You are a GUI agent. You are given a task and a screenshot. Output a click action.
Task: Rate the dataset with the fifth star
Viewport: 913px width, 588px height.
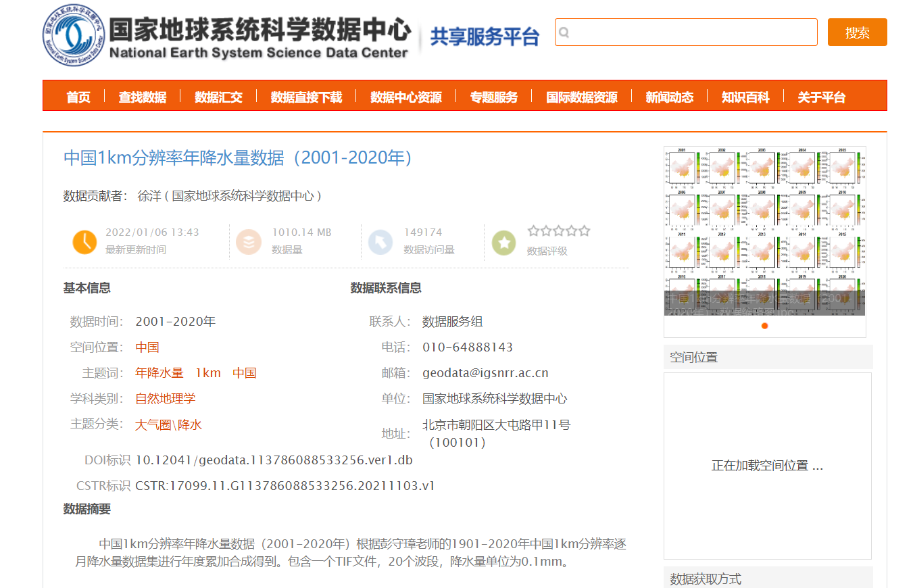pyautogui.click(x=585, y=231)
